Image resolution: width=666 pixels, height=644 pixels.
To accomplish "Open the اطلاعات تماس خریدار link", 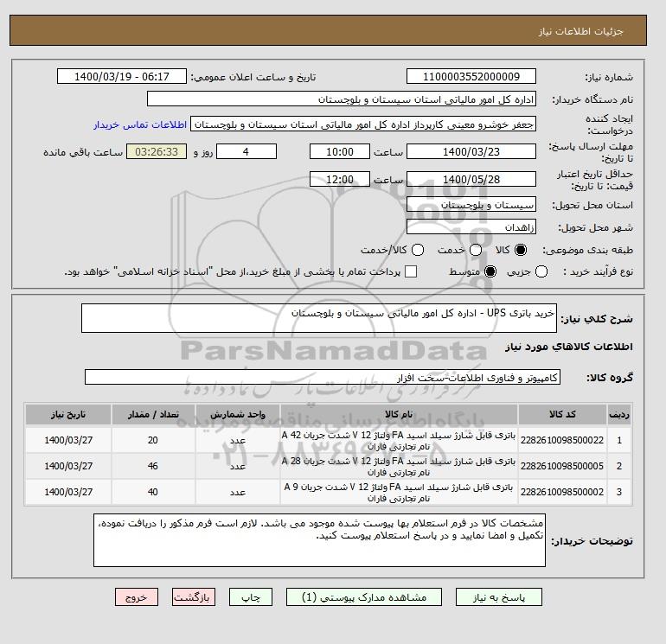I will (140, 124).
